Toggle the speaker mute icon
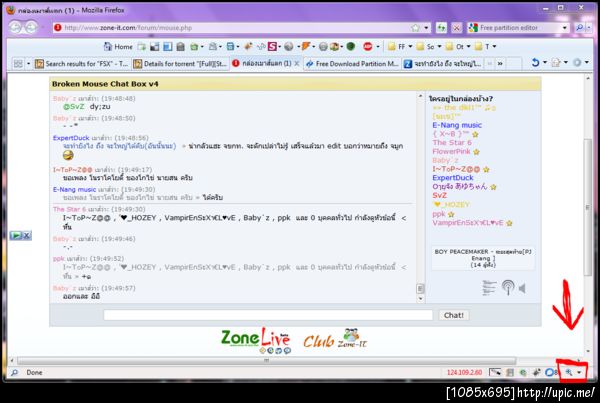The width and height of the screenshot is (600, 403). [x=523, y=287]
